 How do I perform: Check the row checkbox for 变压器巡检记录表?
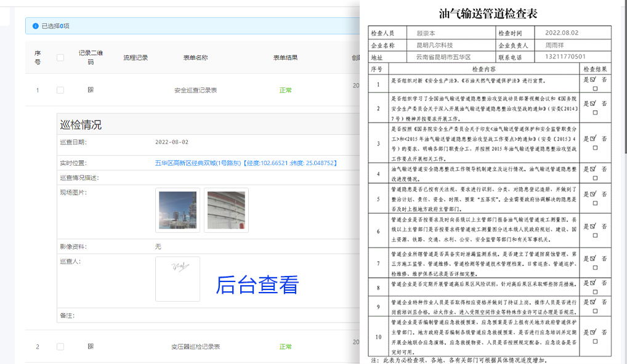pos(60,346)
